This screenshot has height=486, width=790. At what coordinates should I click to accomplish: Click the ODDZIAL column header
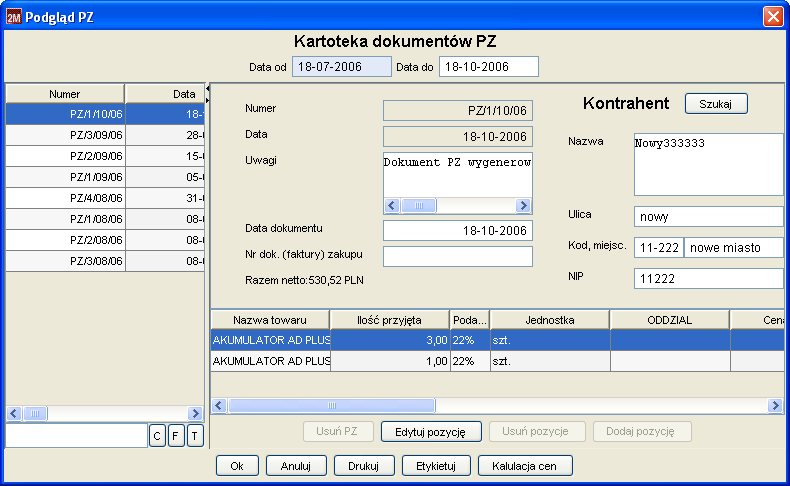click(670, 320)
